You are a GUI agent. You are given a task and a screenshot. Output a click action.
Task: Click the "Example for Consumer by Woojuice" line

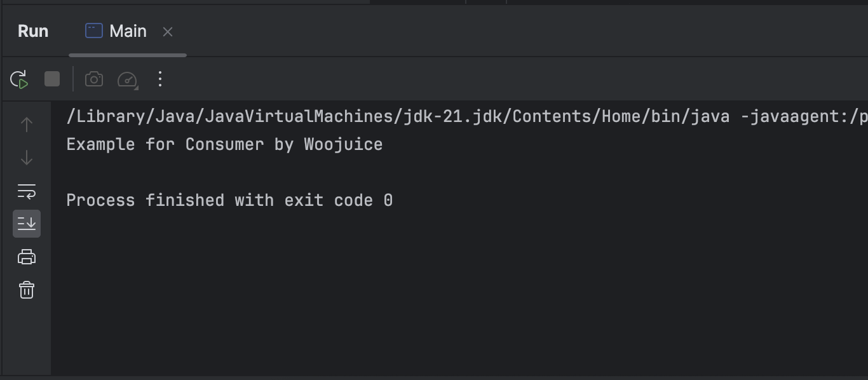224,144
